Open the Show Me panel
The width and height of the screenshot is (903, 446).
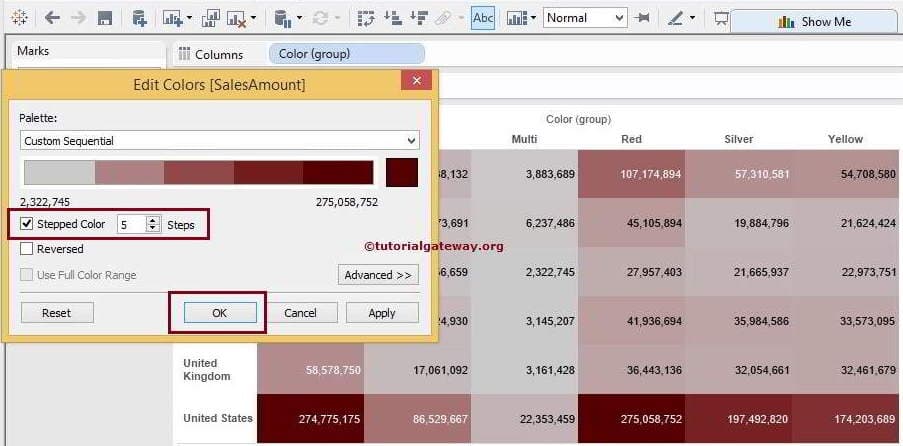pos(814,22)
